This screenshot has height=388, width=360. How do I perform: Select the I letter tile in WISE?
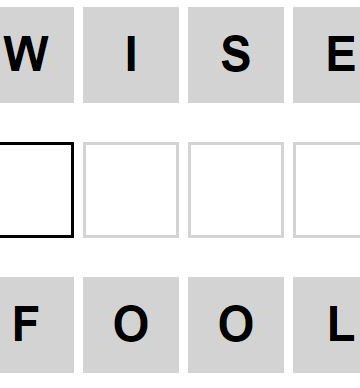coord(131,55)
